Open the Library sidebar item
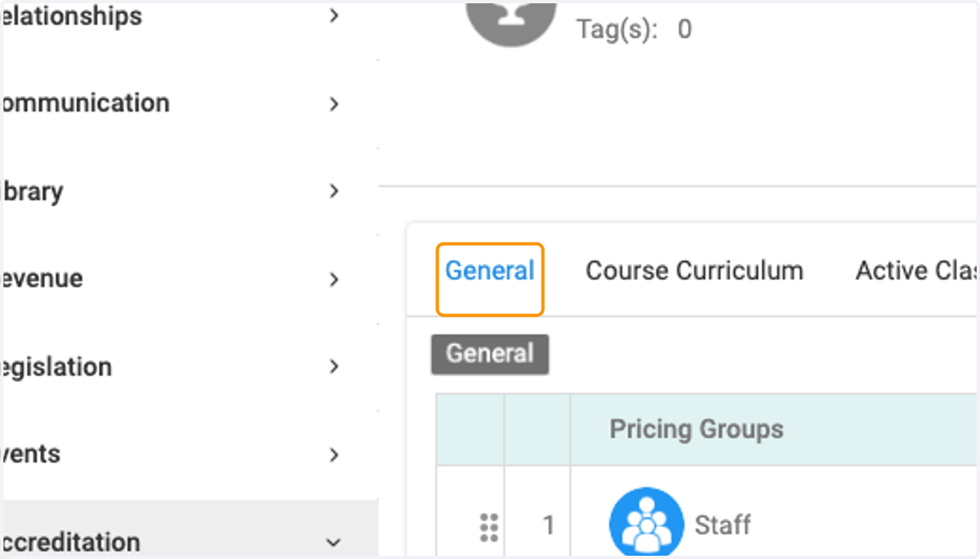Image resolution: width=980 pixels, height=559 pixels. tap(189, 191)
